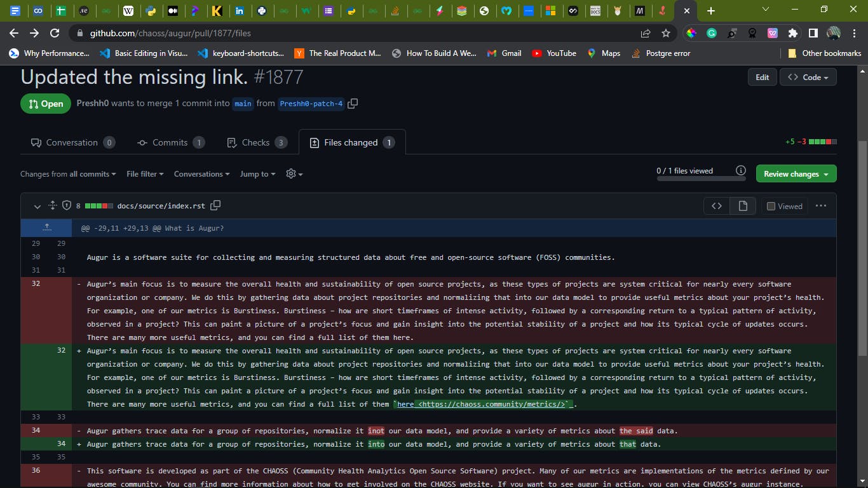This screenshot has height=488, width=868.
Task: Open Chrome profile avatar
Action: (833, 33)
